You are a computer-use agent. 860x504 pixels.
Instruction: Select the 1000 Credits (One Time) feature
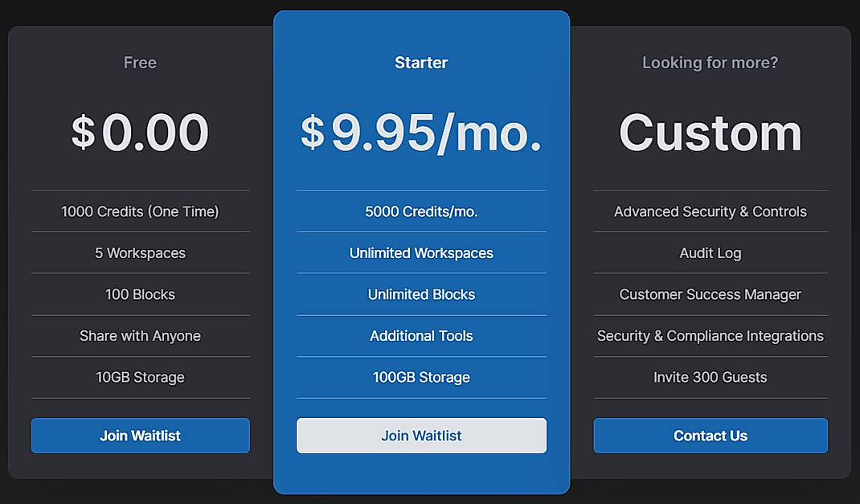click(x=140, y=211)
